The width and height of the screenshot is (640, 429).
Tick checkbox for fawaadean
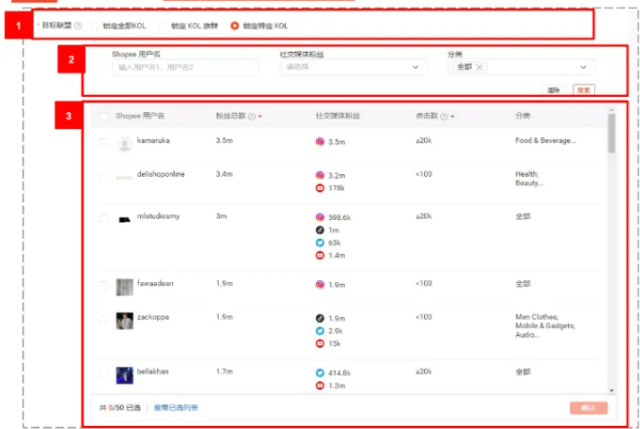(104, 285)
